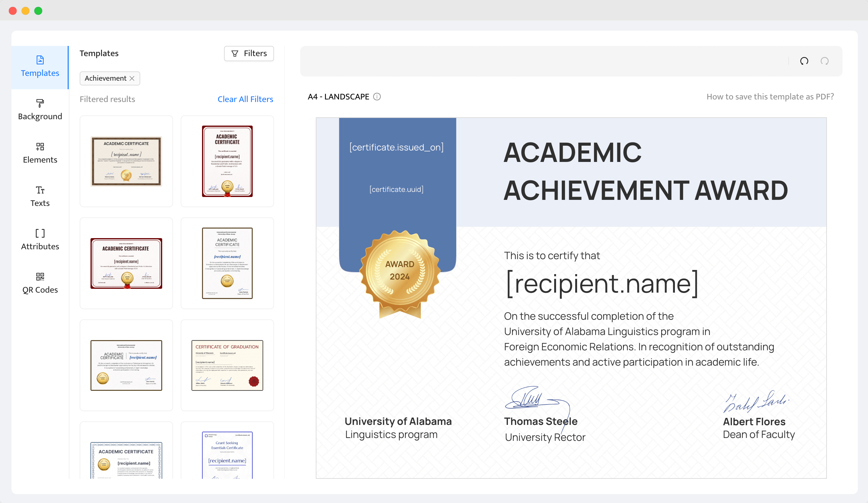Select the brown-bordered portrait Academic Certificate template
Image resolution: width=868 pixels, height=503 pixels.
(227, 263)
